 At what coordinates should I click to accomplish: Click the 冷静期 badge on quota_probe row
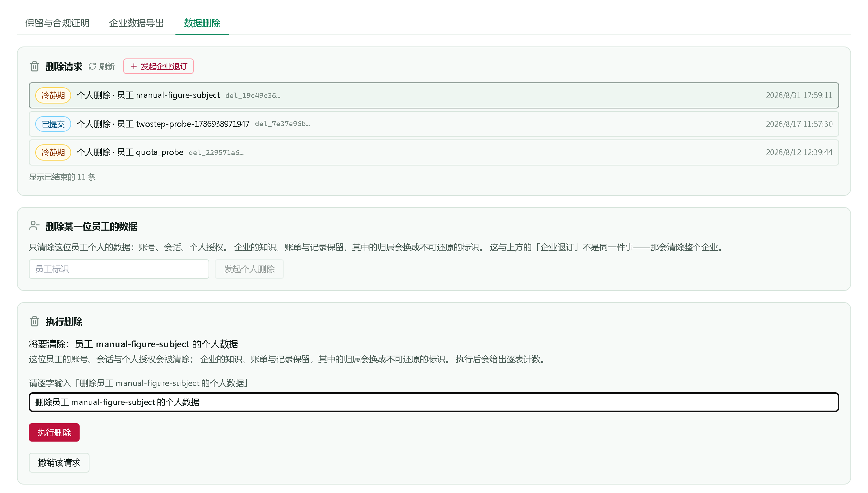point(53,152)
